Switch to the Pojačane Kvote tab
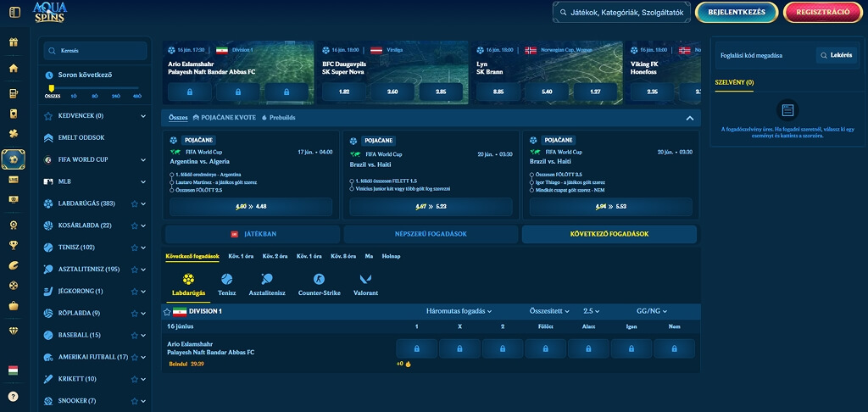The height and width of the screenshot is (412, 868). pos(224,118)
